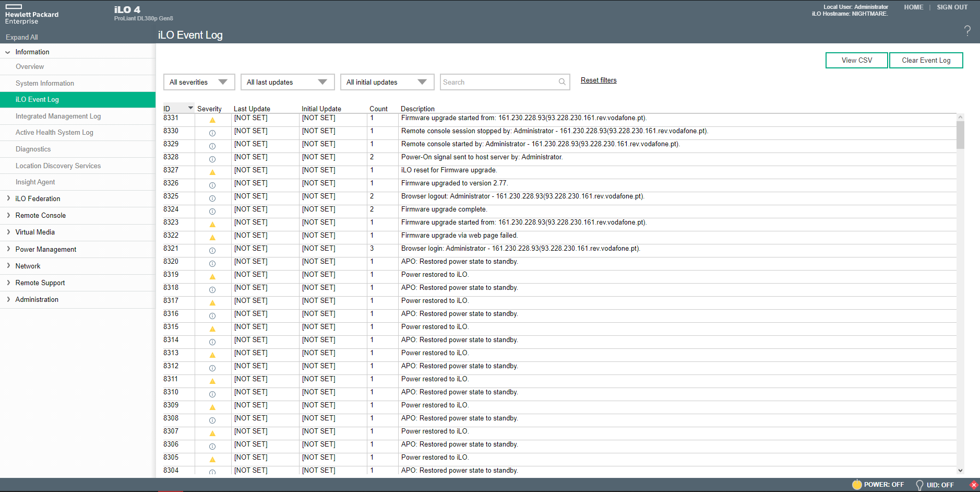Viewport: 980px width, 492px height.
Task: Click the warning icon for event 8322
Action: click(212, 238)
